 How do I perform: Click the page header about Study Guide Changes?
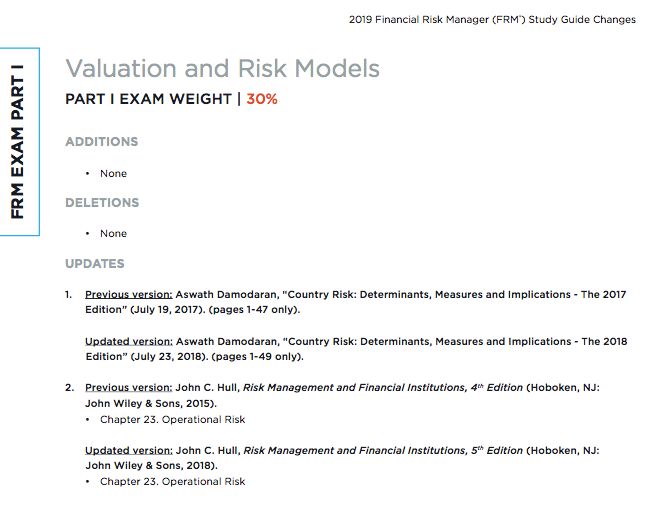click(491, 19)
